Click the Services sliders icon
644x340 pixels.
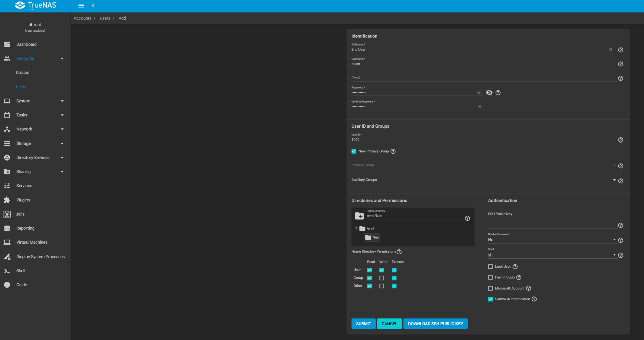click(x=7, y=186)
